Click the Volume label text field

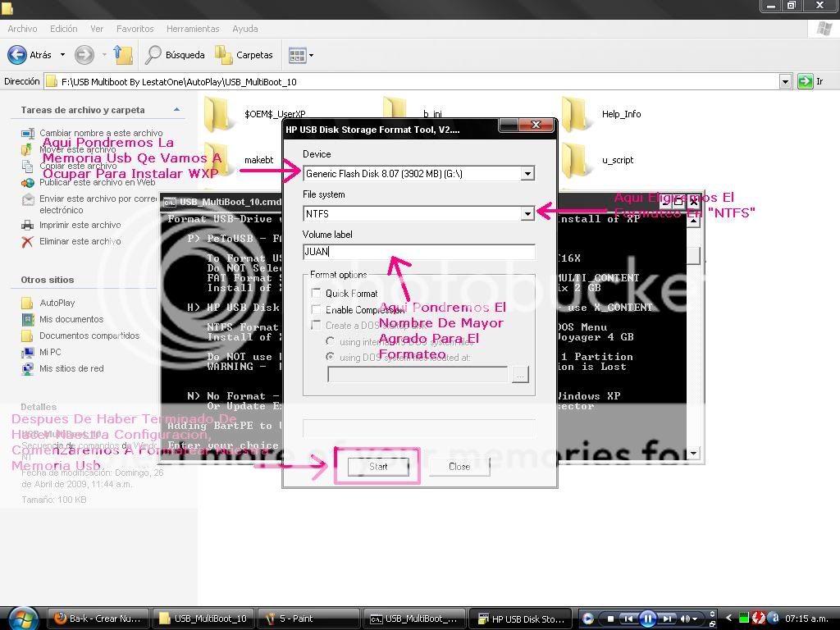[x=419, y=252]
